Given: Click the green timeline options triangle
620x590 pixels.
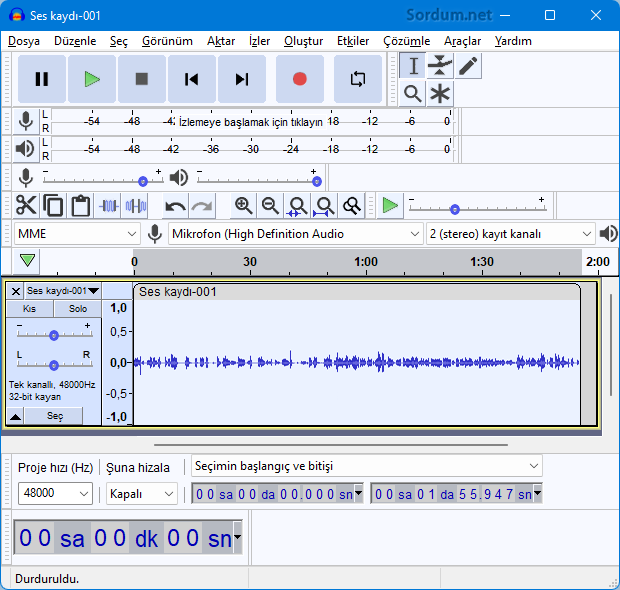Looking at the screenshot, I should point(27,261).
